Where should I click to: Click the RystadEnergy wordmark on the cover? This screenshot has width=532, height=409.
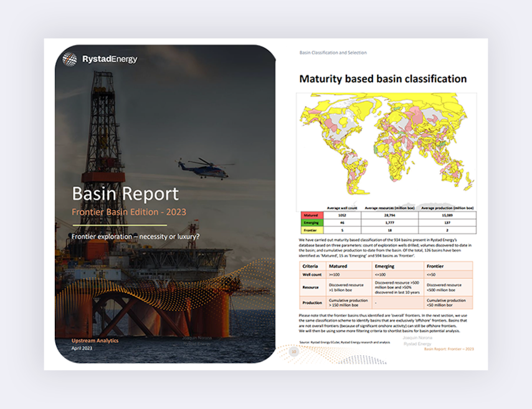point(110,59)
